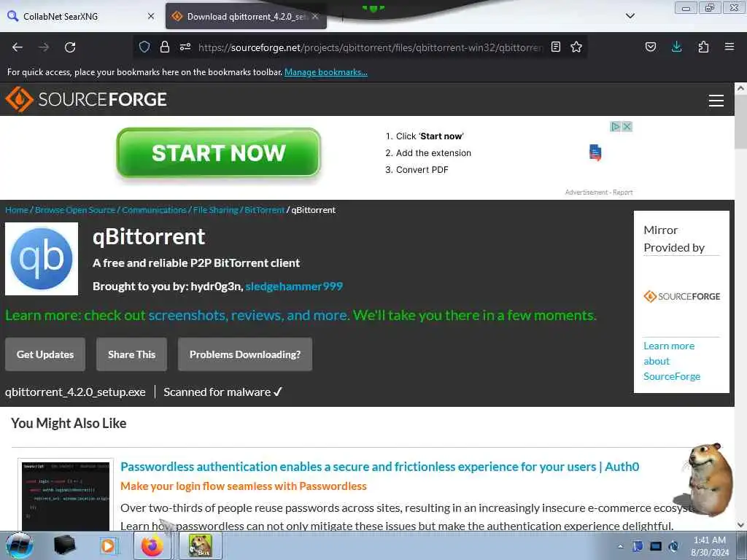This screenshot has height=560, width=747.
Task: Open Browse Open Source breadcrumb
Action: point(75,210)
